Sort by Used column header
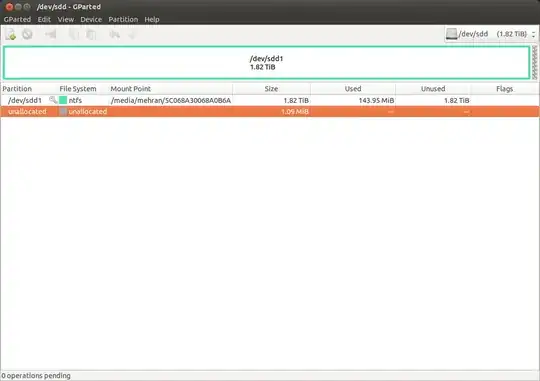This screenshot has width=540, height=381. 353,89
